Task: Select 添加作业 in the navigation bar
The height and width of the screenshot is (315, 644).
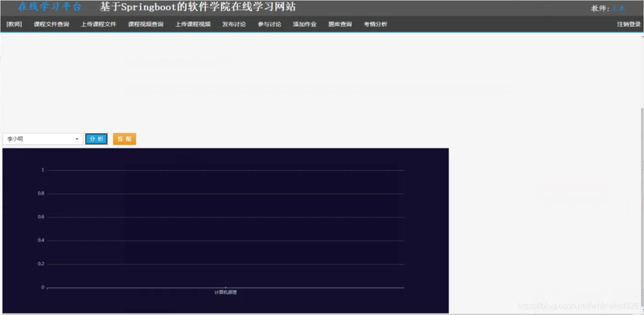Action: [x=305, y=24]
